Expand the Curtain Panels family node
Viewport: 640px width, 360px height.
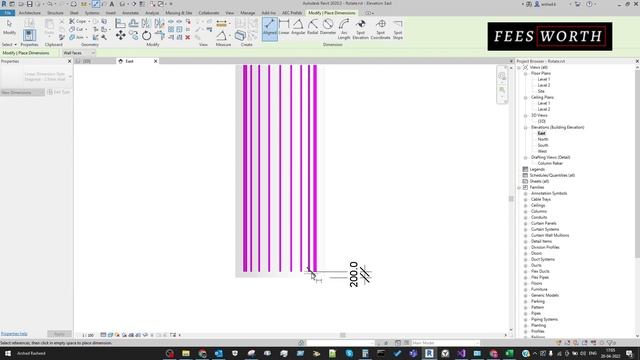526,223
